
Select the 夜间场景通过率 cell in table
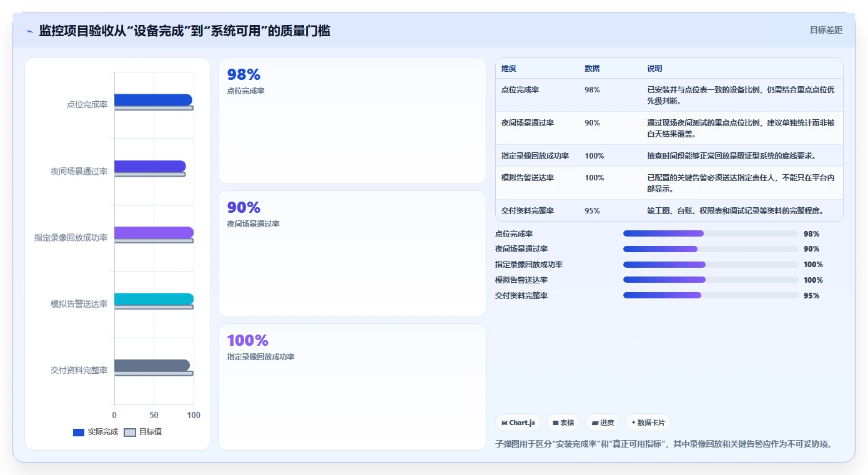(528, 123)
